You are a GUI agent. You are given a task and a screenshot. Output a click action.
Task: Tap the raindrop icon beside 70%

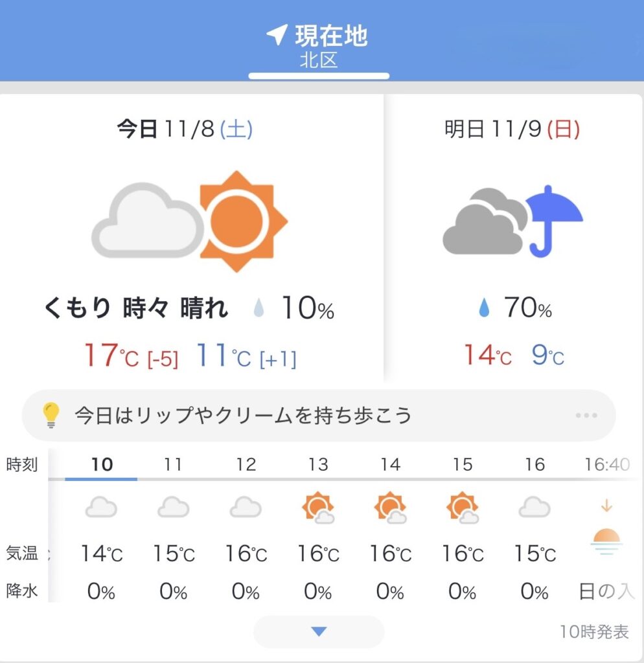pyautogui.click(x=484, y=309)
